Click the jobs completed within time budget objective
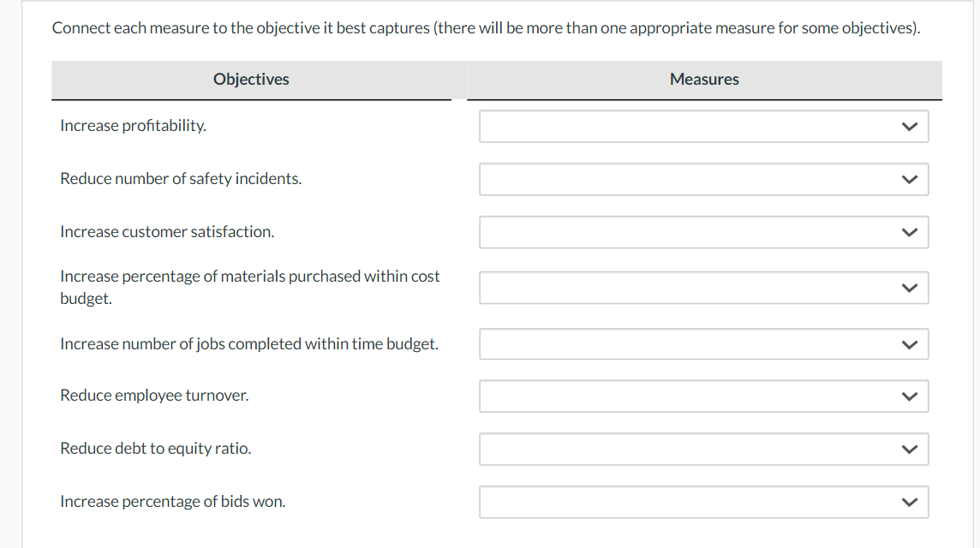 point(248,344)
